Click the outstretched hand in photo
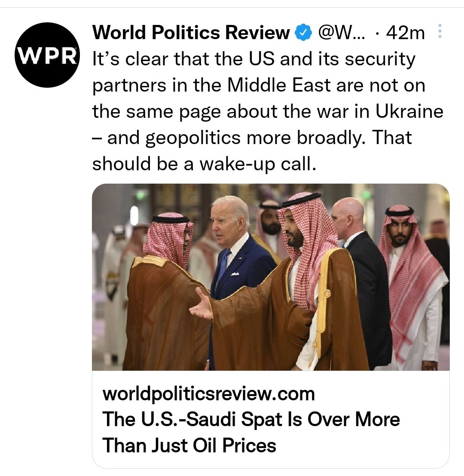The height and width of the screenshot is (476, 464). click(x=201, y=306)
